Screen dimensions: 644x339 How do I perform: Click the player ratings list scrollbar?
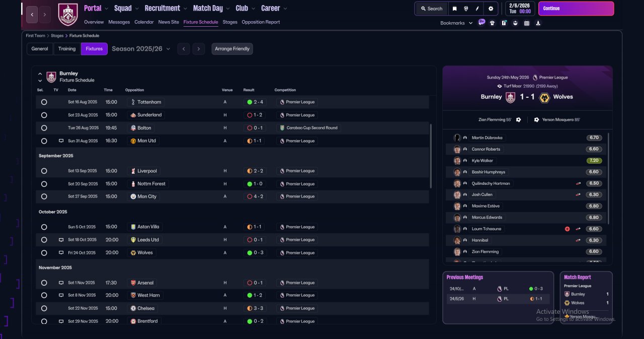[608, 179]
